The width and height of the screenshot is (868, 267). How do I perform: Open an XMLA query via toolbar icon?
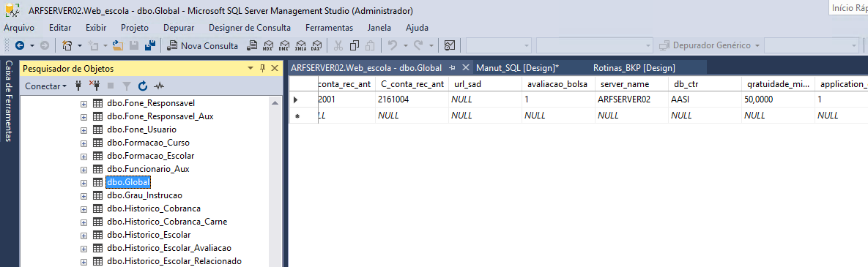pyautogui.click(x=300, y=45)
